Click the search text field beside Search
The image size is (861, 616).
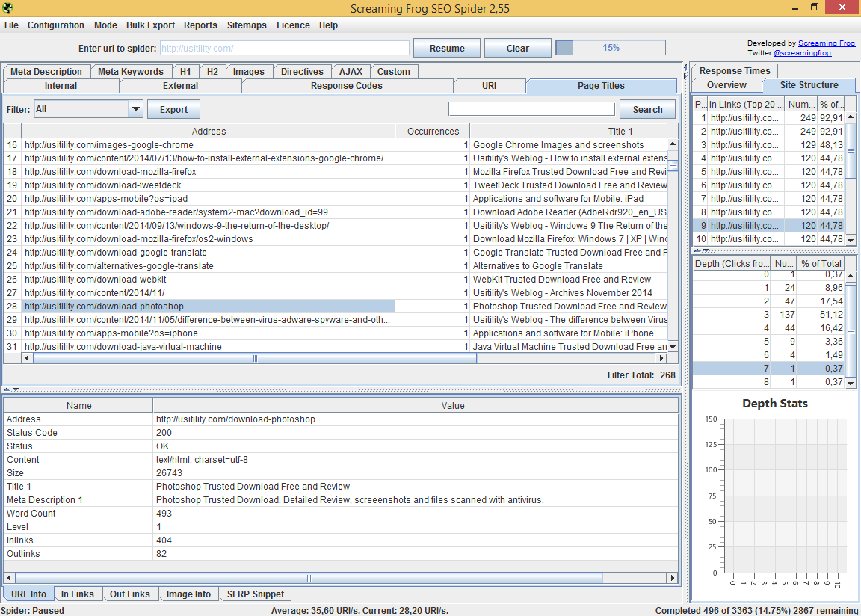531,108
